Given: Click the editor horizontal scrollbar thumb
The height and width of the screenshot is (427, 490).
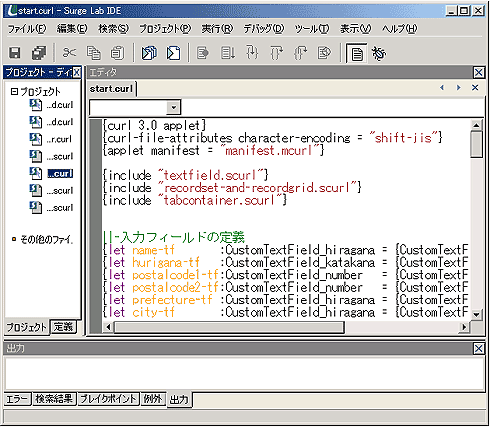Looking at the screenshot, I should (x=229, y=327).
